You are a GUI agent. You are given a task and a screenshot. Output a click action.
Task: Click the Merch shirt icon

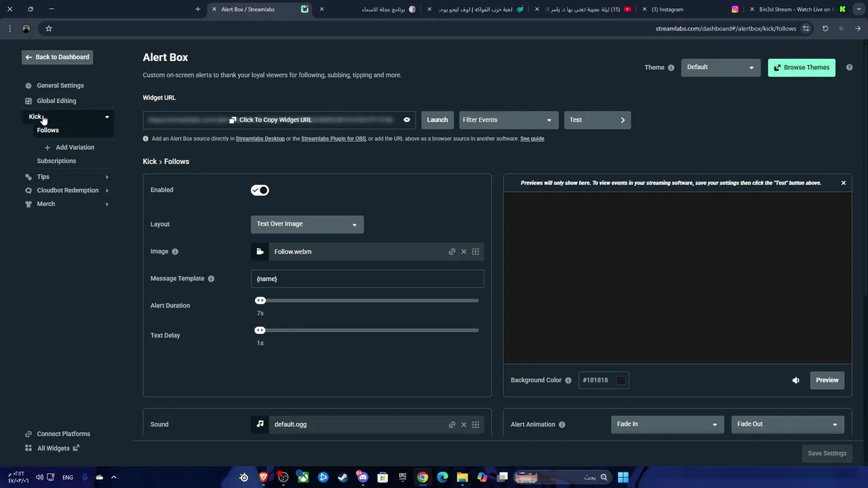(x=28, y=204)
